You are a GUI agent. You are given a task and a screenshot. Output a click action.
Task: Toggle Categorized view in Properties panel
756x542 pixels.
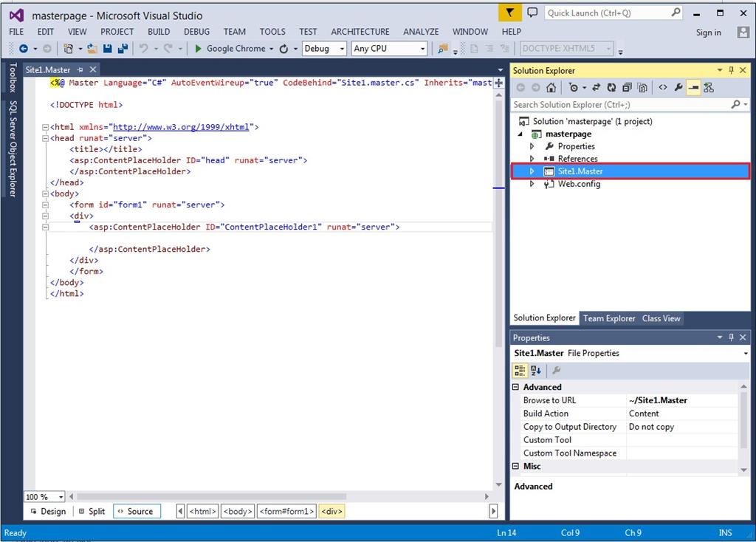(x=520, y=371)
